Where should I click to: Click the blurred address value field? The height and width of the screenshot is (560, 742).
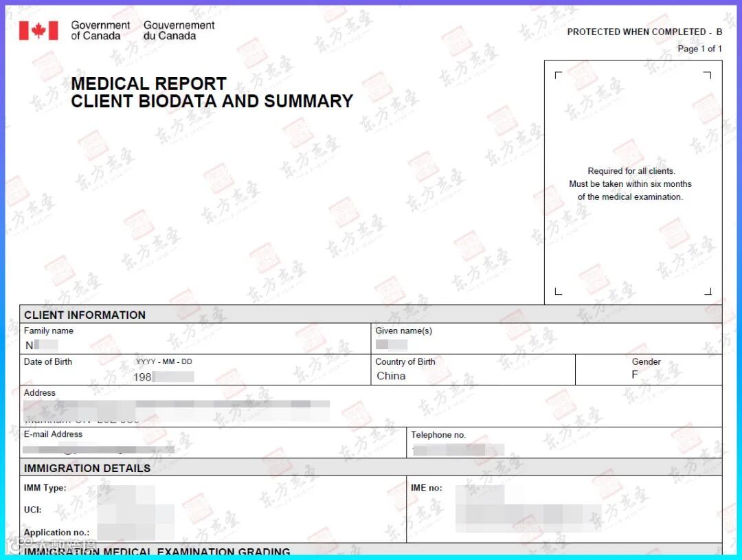[x=176, y=411]
